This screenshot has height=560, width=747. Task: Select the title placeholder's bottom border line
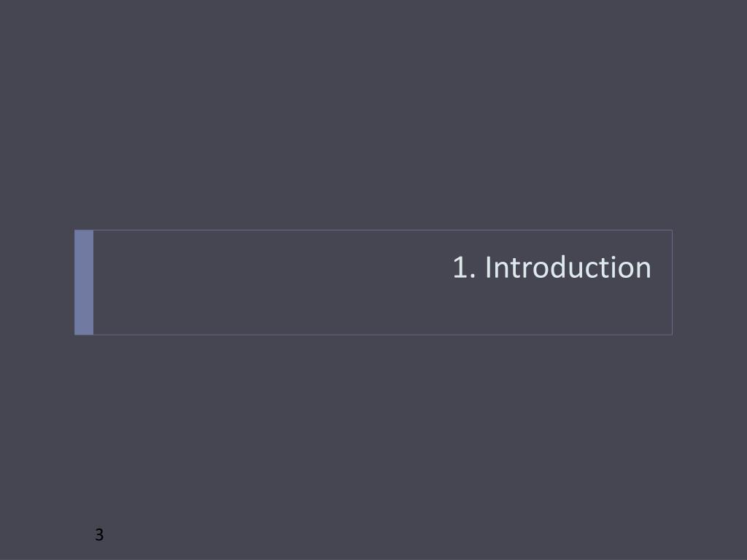click(382, 335)
